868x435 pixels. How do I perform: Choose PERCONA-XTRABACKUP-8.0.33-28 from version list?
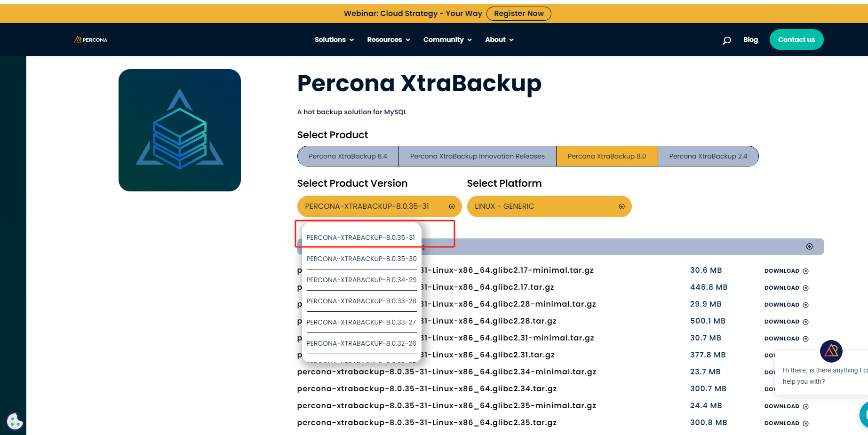pos(361,301)
